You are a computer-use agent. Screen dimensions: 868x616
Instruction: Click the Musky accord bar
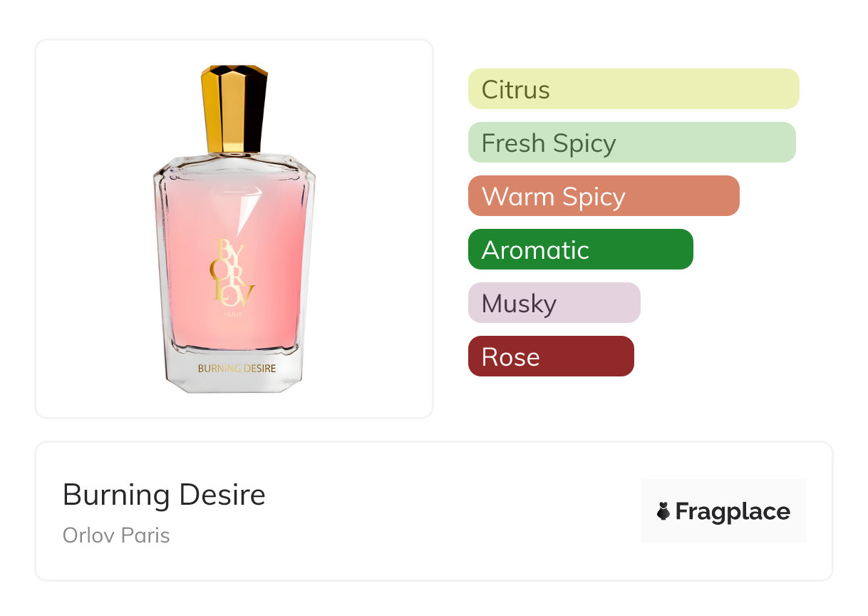[554, 303]
